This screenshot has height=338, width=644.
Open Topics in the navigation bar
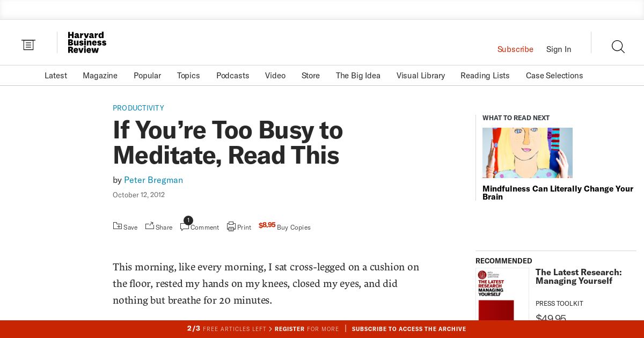188,76
